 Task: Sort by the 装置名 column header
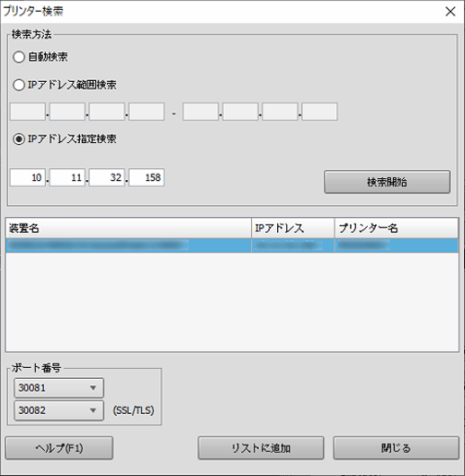click(129, 228)
